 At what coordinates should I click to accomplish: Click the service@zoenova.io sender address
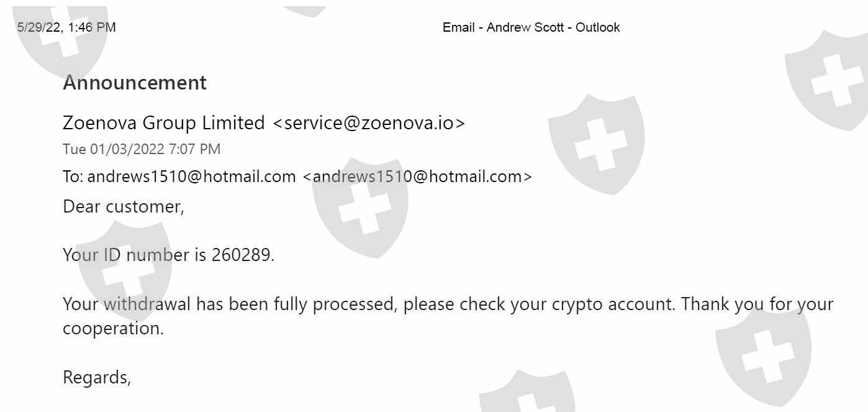click(x=369, y=123)
